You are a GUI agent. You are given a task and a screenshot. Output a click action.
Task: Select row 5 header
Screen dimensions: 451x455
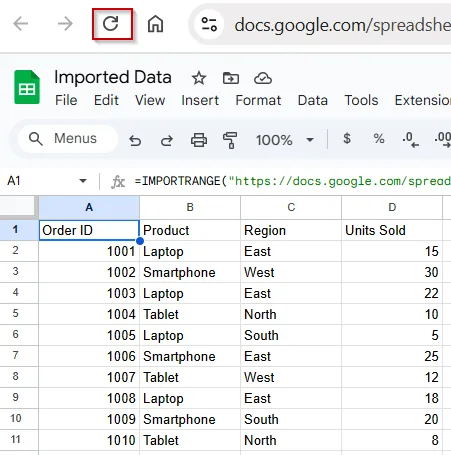coord(19,314)
